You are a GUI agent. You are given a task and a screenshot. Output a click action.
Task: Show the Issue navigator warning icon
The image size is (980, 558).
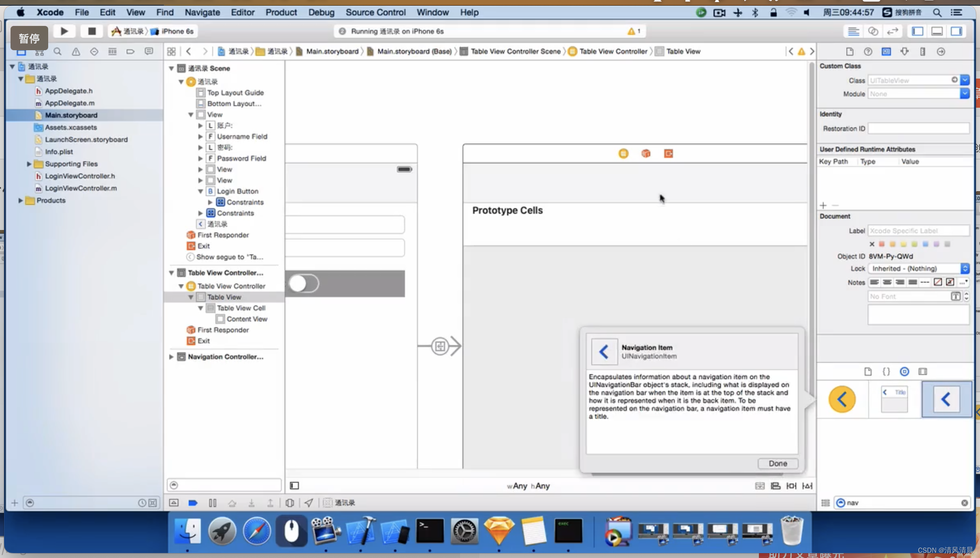pyautogui.click(x=76, y=51)
